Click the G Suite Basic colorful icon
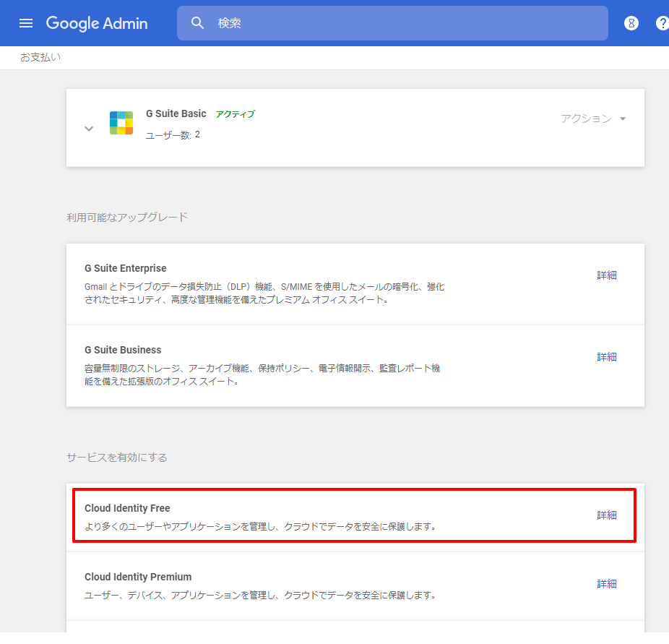The image size is (669, 644). [121, 123]
